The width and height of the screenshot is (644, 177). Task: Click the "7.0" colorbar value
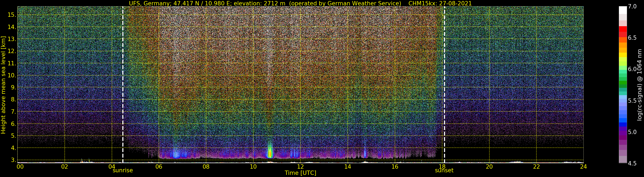pos(632,6)
